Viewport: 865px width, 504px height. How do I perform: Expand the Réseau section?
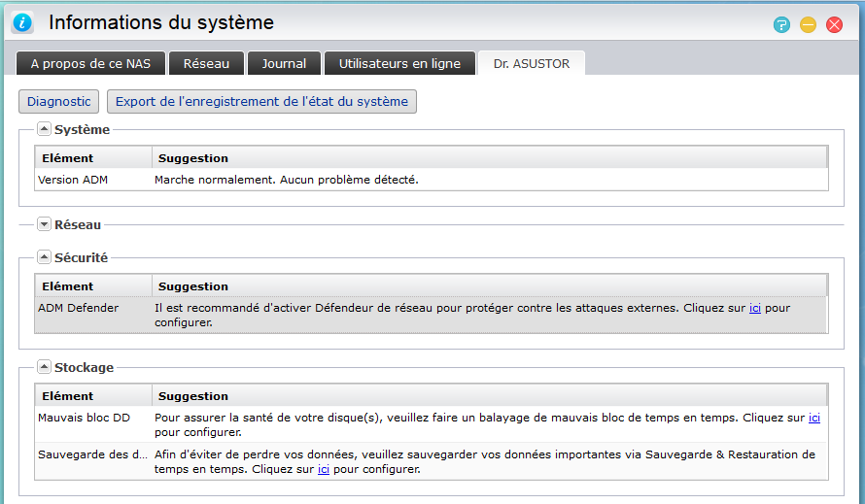coord(44,224)
